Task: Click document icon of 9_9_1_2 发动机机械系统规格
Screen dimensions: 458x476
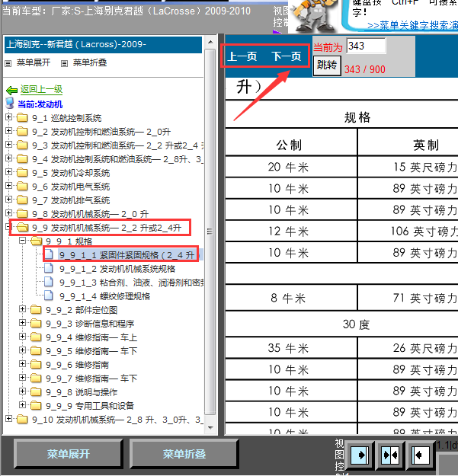Action: coord(50,268)
